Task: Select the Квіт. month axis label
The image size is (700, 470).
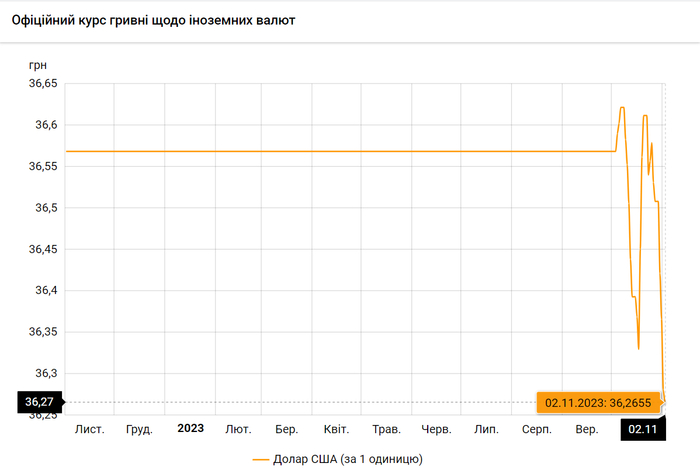Action: (x=336, y=429)
